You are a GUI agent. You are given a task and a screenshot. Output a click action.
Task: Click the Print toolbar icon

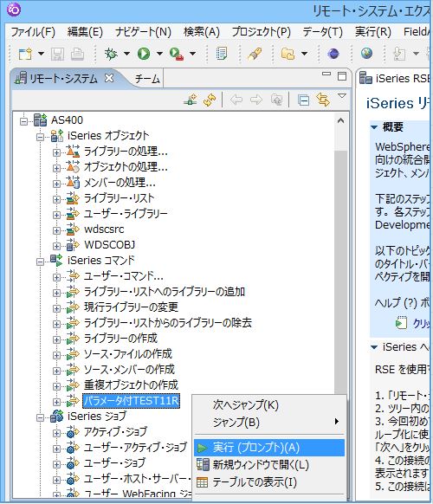pyautogui.click(x=77, y=54)
